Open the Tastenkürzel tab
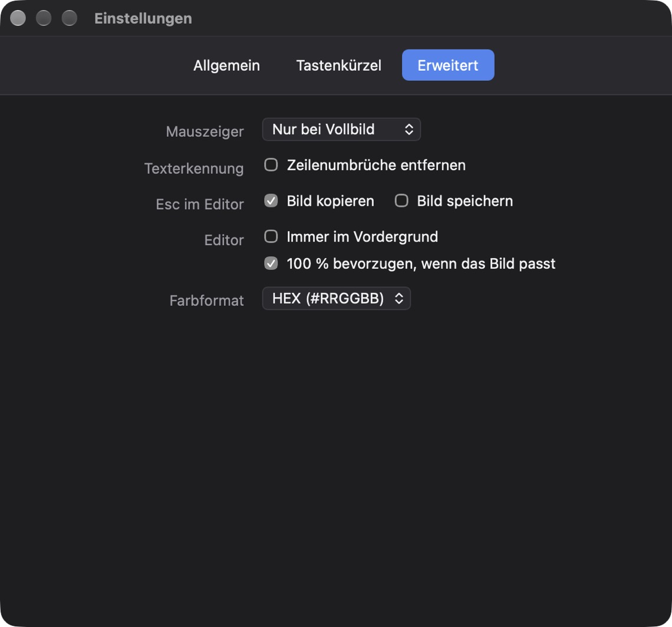672x627 pixels. 338,65
